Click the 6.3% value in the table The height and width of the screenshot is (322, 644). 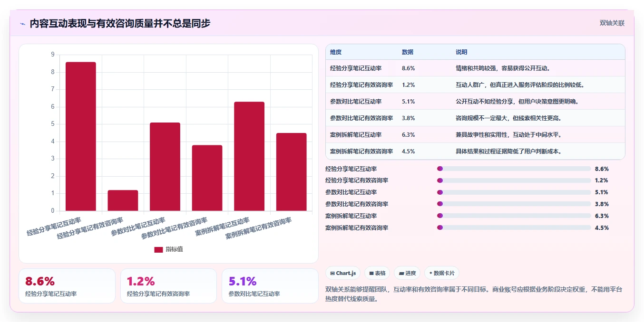(x=409, y=135)
